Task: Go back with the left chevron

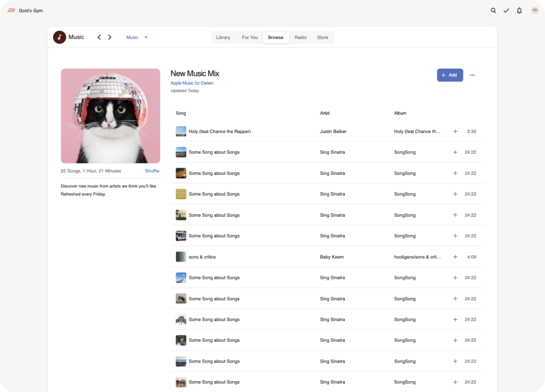Action: (x=99, y=37)
